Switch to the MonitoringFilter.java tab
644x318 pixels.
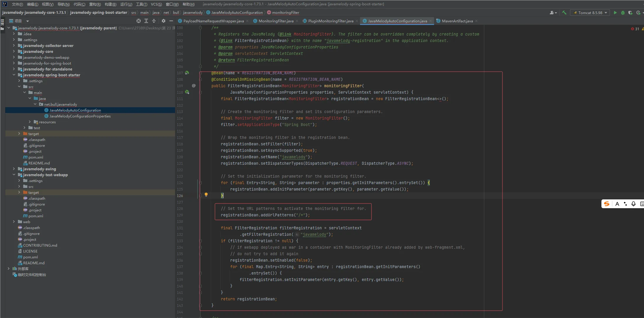coord(276,21)
